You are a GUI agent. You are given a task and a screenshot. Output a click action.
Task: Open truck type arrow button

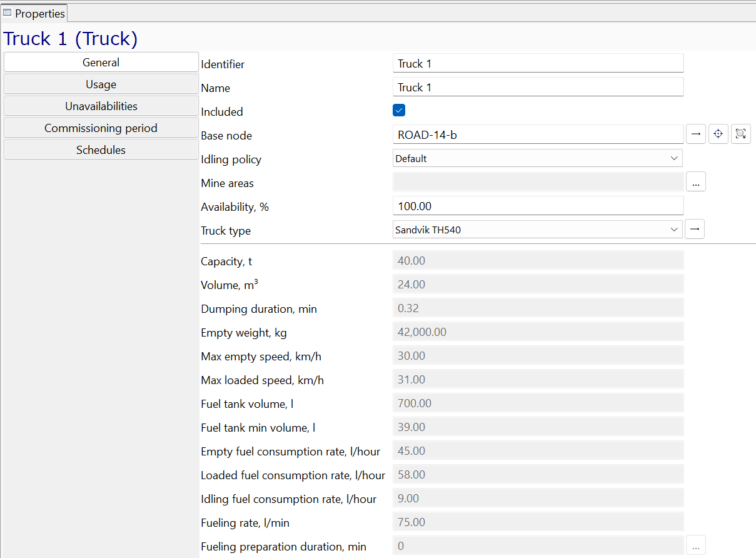point(695,230)
